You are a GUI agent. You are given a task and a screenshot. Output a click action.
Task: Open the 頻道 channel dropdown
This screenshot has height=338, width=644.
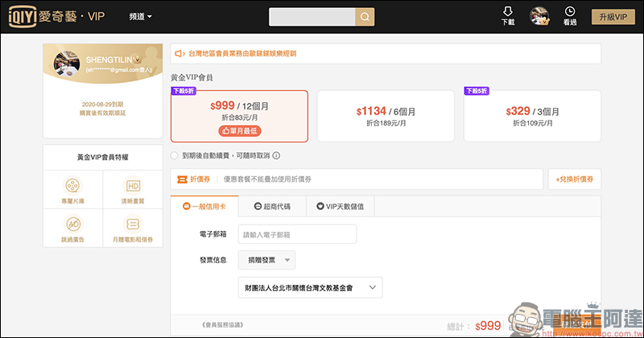pyautogui.click(x=140, y=17)
